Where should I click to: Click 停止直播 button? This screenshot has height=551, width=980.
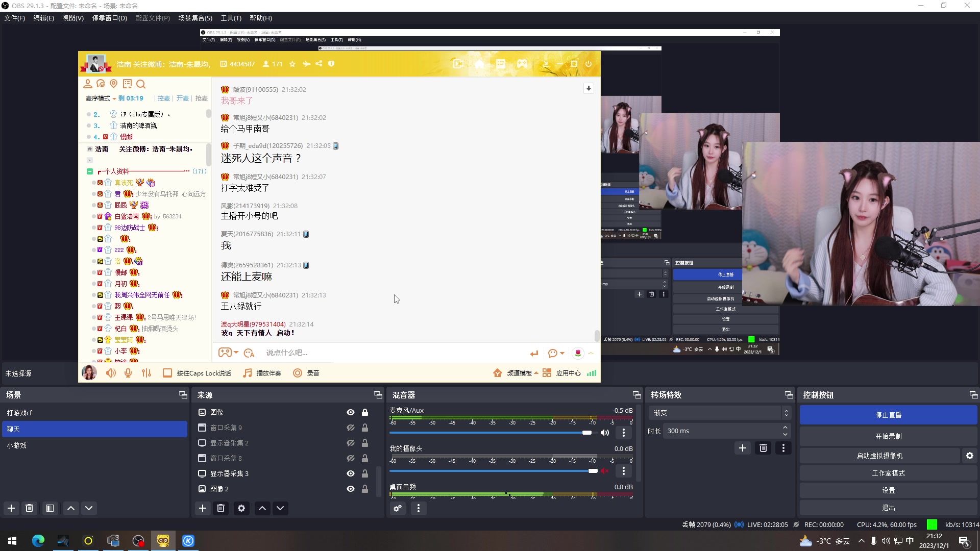[x=888, y=415]
